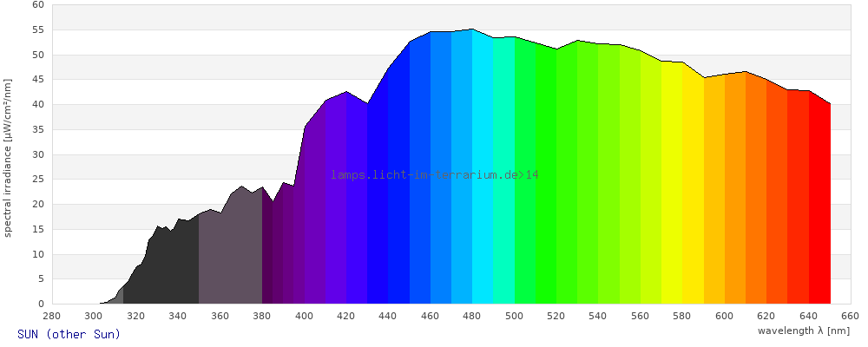Click the 500 tick label on x-axis
The height and width of the screenshot is (347, 868).
(514, 317)
